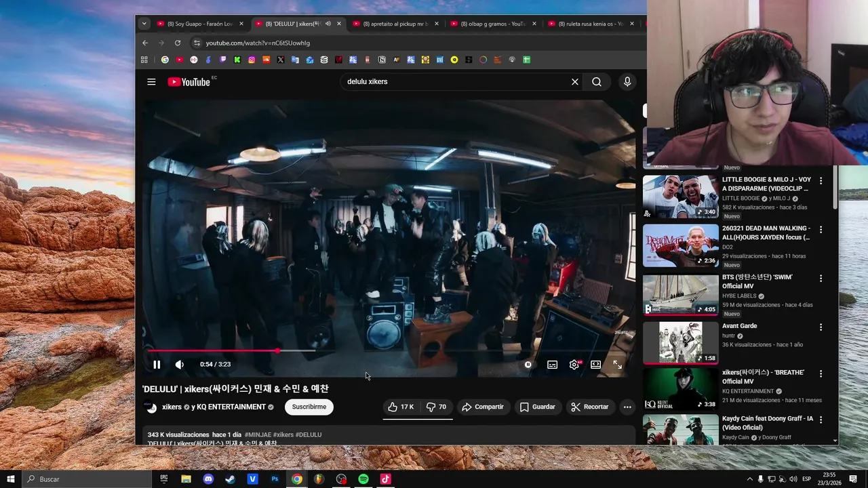Open the Instagram bookmark icon
868x488 pixels.
pos(252,60)
